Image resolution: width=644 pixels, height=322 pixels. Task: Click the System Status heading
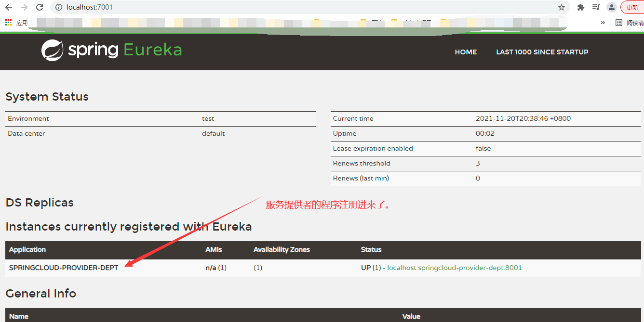coord(47,97)
